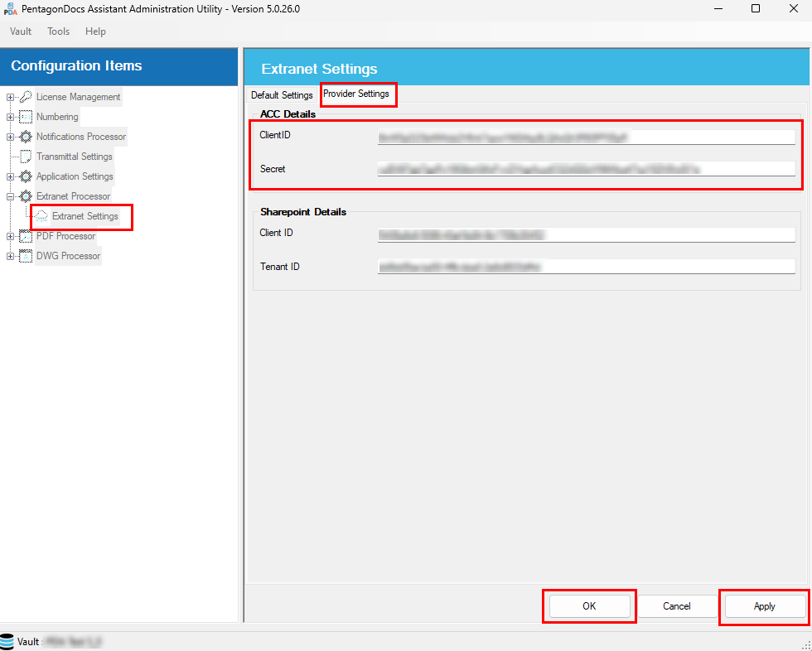The width and height of the screenshot is (812, 651).
Task: Click the Vault database icon in status bar
Action: (x=7, y=642)
